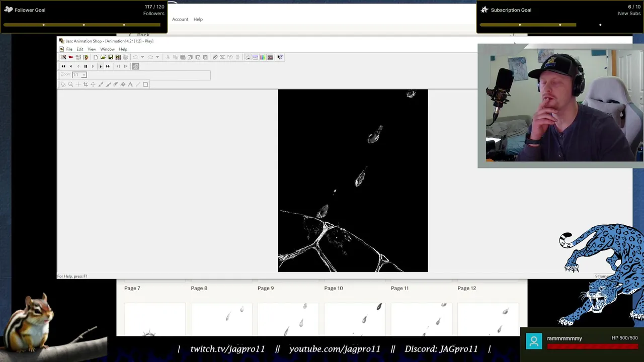Step back with the solid left arrow

coord(71,66)
